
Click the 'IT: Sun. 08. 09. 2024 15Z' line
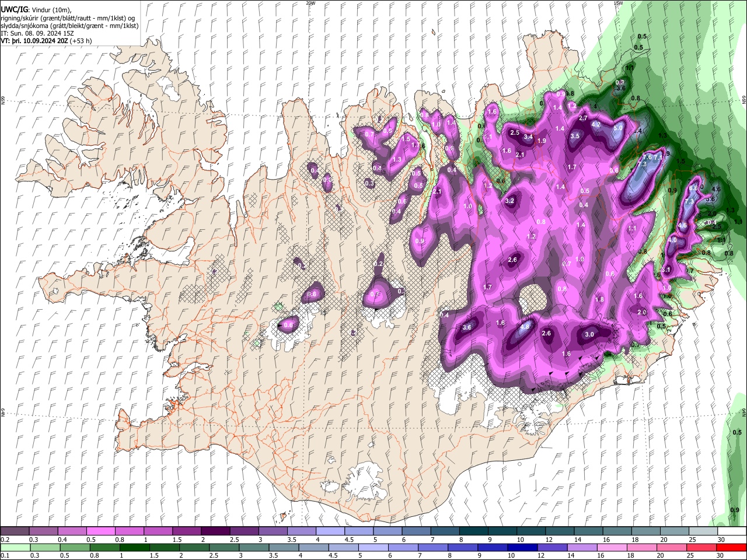(x=37, y=33)
